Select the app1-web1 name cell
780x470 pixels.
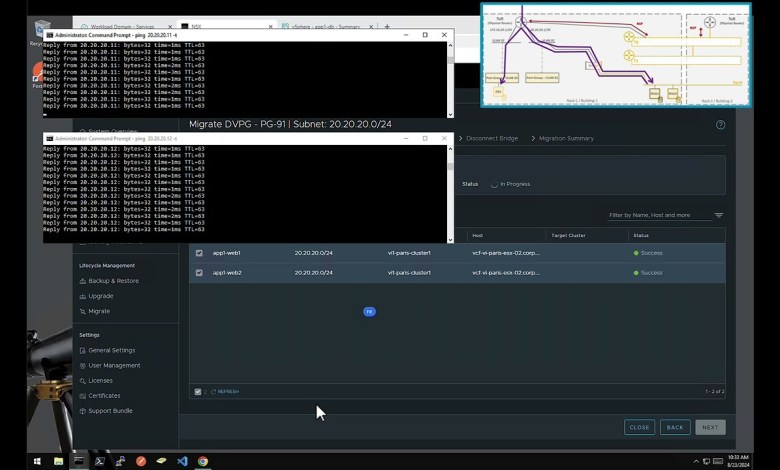tap(226, 253)
